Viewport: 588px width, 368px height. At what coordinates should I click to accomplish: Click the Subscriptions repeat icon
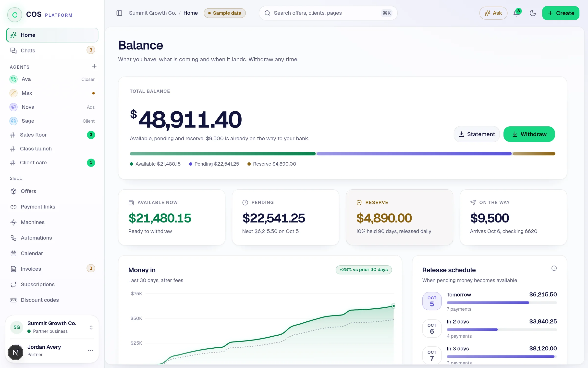[13, 285]
